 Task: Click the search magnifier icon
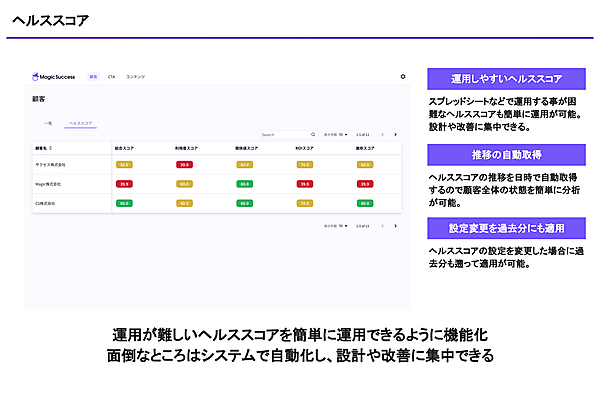(313, 134)
